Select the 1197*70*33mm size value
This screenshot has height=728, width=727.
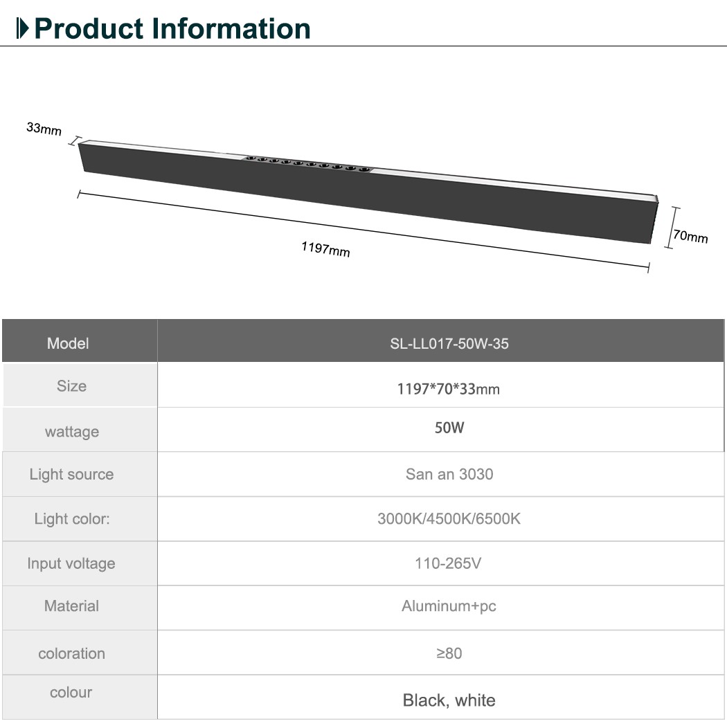click(x=448, y=389)
